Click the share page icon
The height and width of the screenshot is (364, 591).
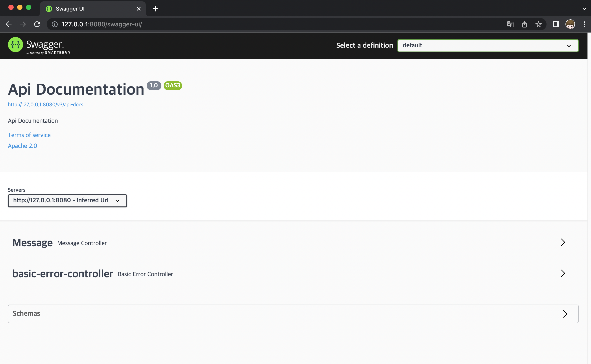pyautogui.click(x=525, y=24)
